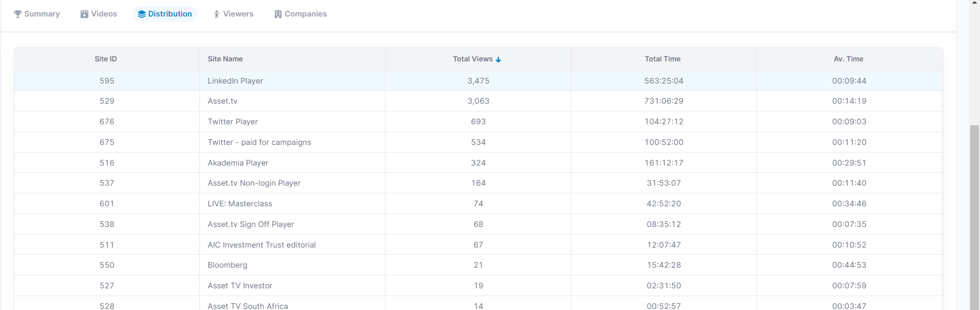
Task: Sort by Av. Time column header
Action: coord(849,59)
